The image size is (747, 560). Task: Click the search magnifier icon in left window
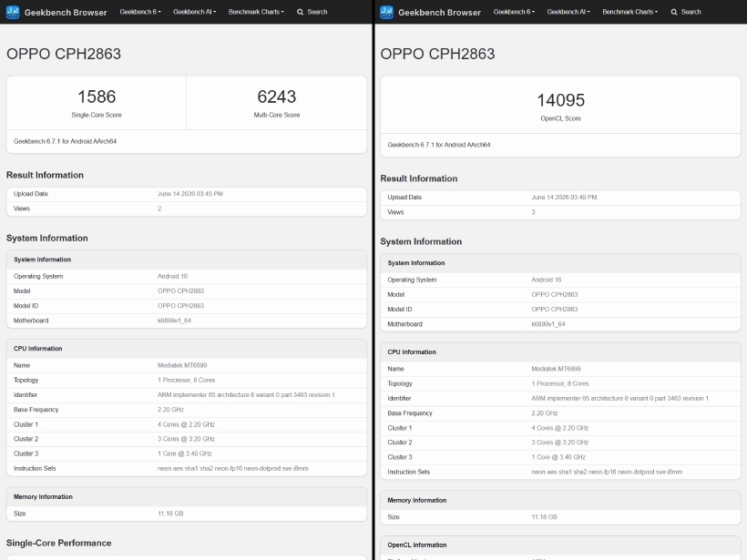(300, 12)
